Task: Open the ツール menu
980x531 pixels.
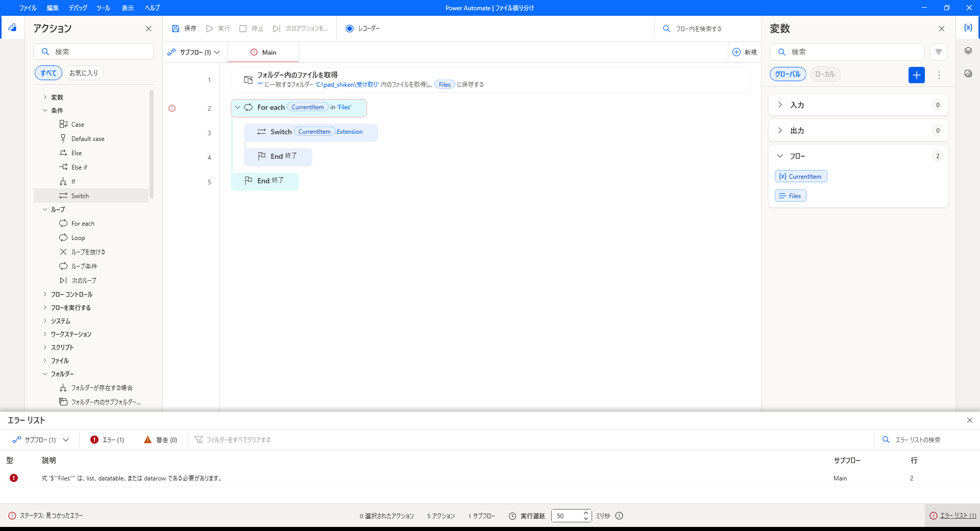Action: 103,8
